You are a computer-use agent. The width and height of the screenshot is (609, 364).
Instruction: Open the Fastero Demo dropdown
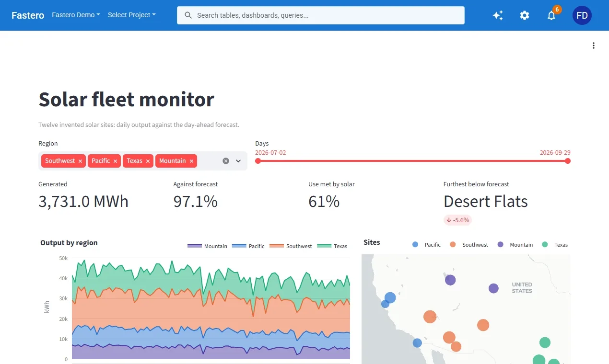(x=76, y=15)
